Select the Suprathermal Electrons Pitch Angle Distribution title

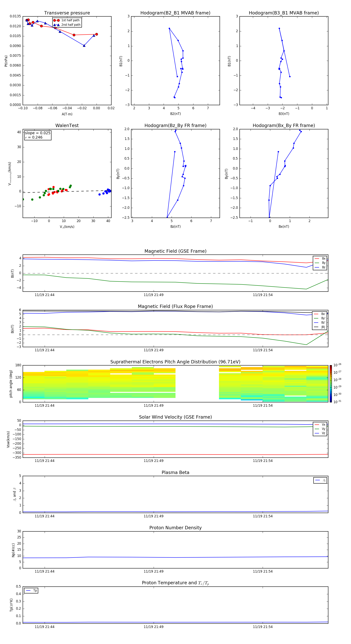click(x=175, y=362)
